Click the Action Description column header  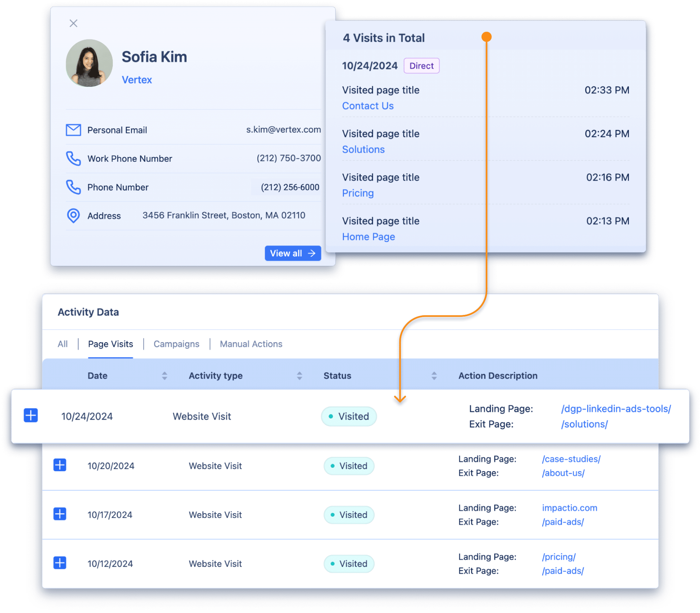coord(498,376)
